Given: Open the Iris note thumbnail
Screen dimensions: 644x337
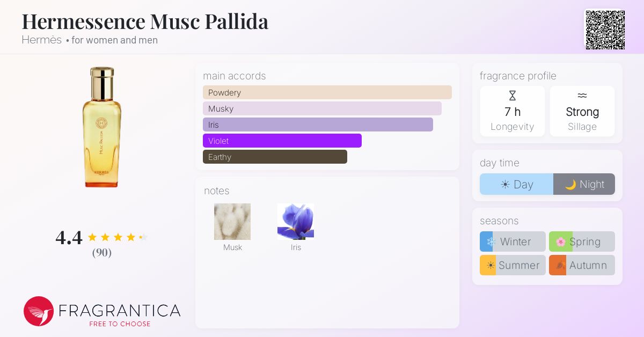Looking at the screenshot, I should tap(296, 222).
